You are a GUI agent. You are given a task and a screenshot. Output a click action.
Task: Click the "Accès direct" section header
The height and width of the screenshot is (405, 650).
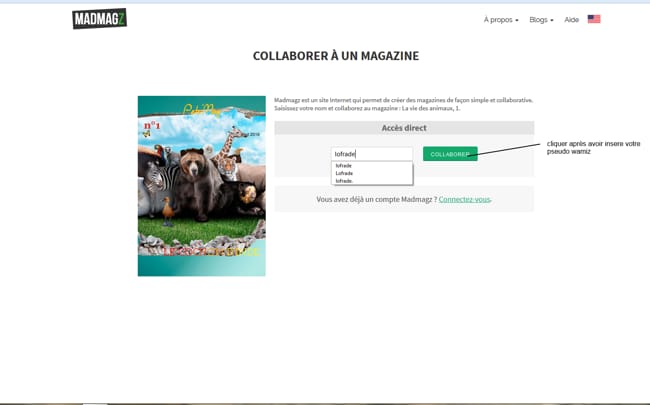point(404,128)
